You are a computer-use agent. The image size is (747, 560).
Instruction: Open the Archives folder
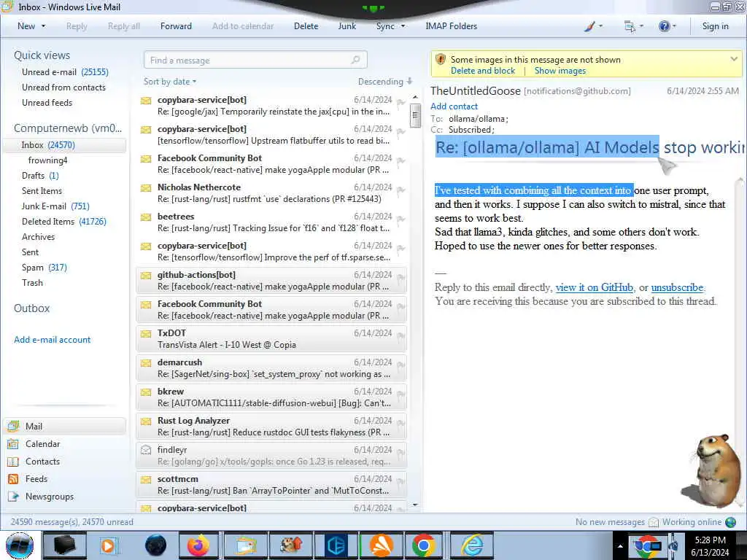point(38,237)
